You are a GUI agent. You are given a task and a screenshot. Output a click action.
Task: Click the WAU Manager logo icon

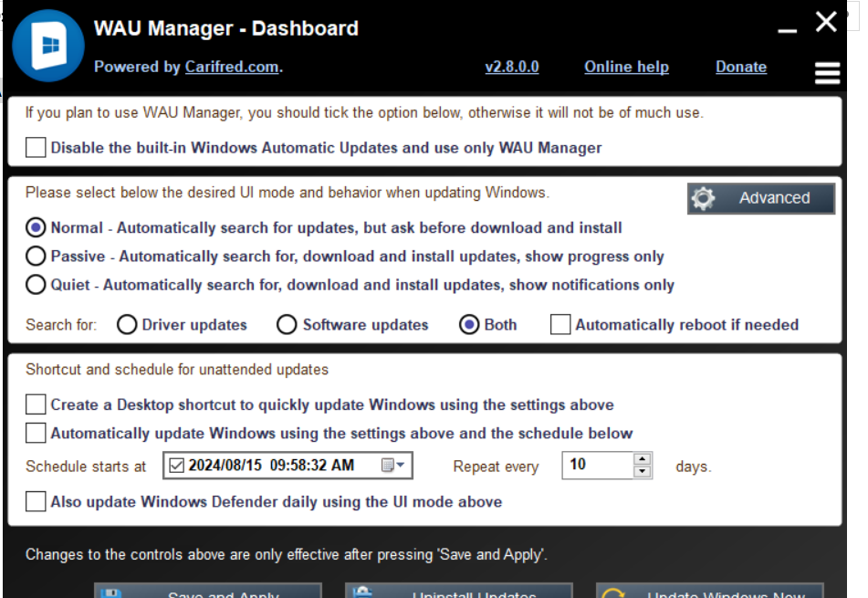48,46
